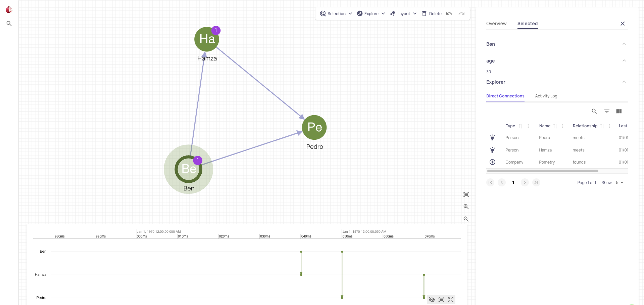Click the table horizontal scrollbar
644x305 pixels.
point(543,171)
